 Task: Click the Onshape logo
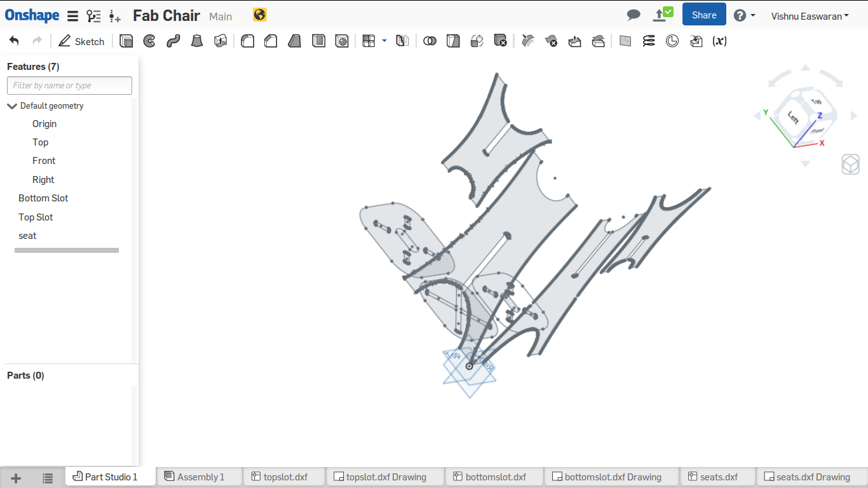(32, 15)
